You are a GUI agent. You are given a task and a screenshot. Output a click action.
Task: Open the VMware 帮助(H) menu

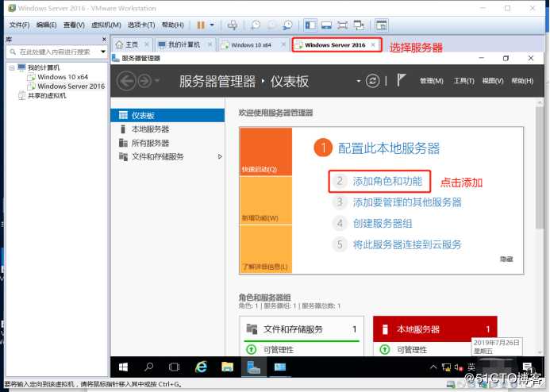[172, 25]
